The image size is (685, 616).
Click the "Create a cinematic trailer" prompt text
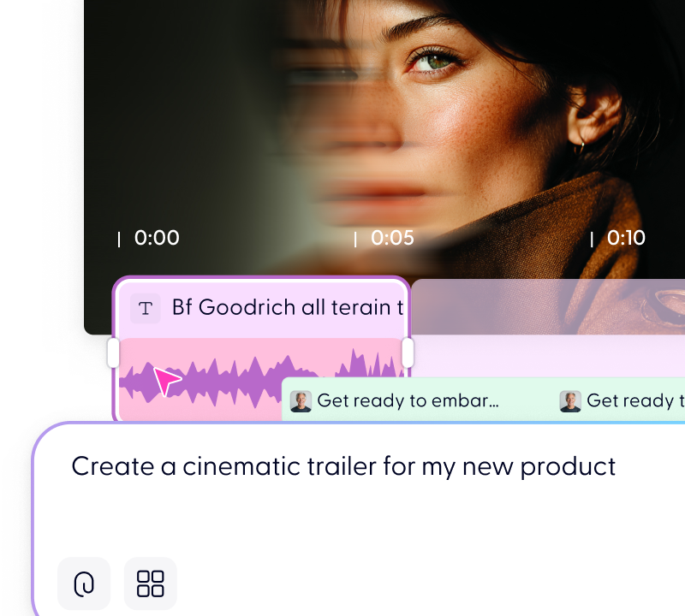[x=343, y=466]
